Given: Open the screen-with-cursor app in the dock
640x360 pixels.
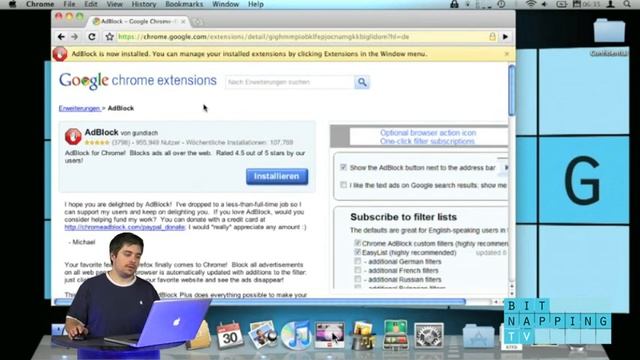Looking at the screenshot, I should click(x=330, y=335).
